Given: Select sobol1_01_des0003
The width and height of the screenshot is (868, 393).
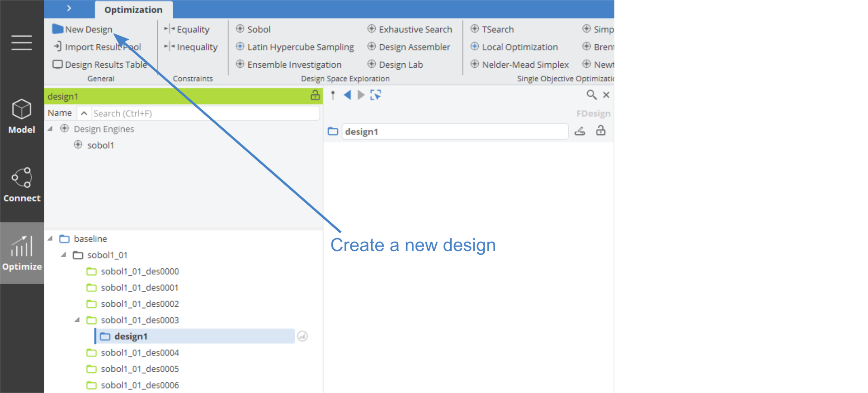Looking at the screenshot, I should click(x=140, y=320).
